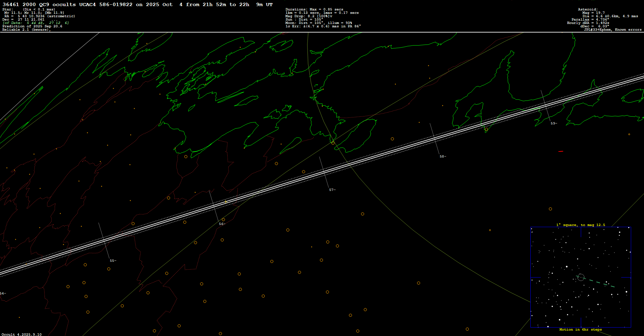Select the 58 minute time marker label
This screenshot has width=644, height=336.
(442, 157)
